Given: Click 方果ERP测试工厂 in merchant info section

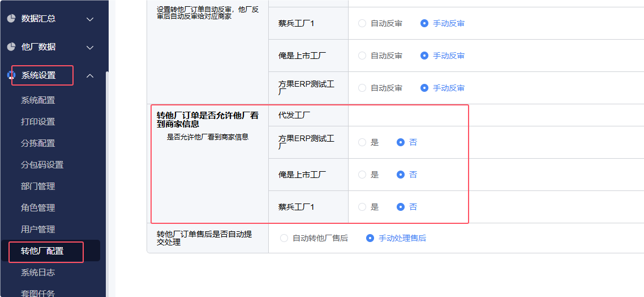Looking at the screenshot, I should (306, 142).
